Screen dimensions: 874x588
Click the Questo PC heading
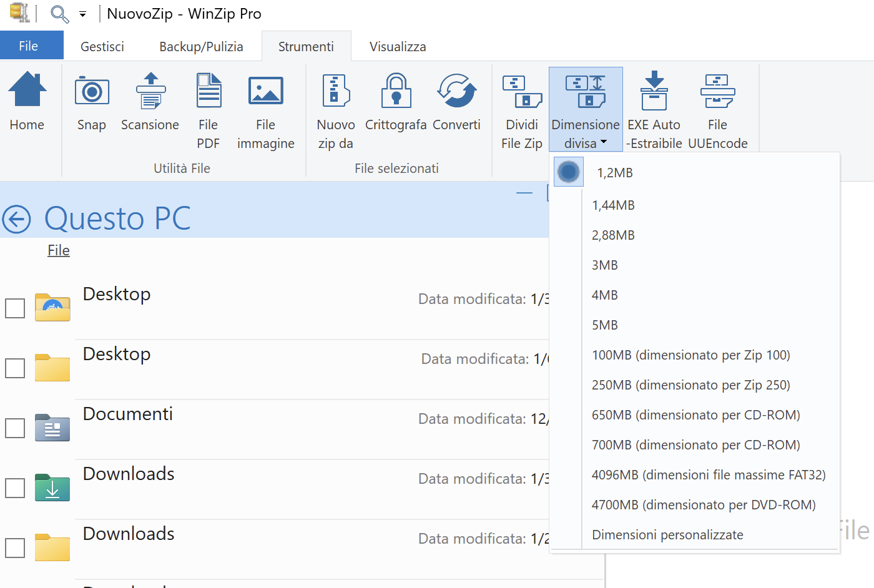pyautogui.click(x=117, y=218)
